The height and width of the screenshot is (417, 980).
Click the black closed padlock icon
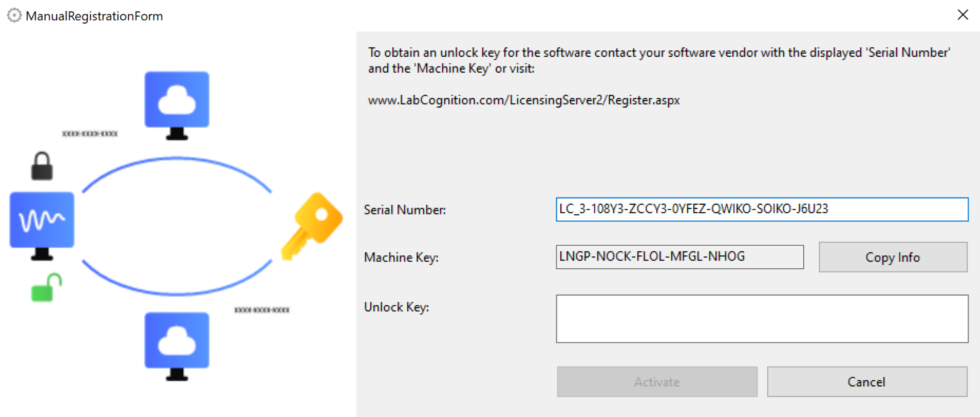pos(42,166)
